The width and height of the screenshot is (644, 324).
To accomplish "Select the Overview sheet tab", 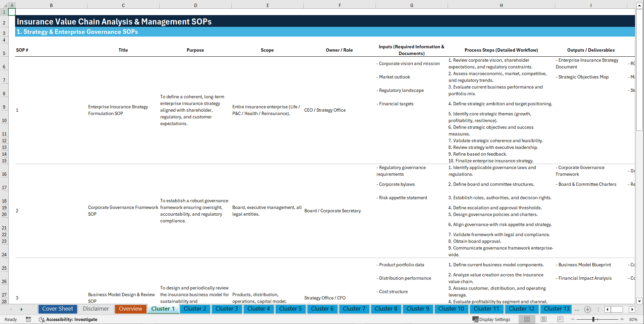I will [x=130, y=309].
